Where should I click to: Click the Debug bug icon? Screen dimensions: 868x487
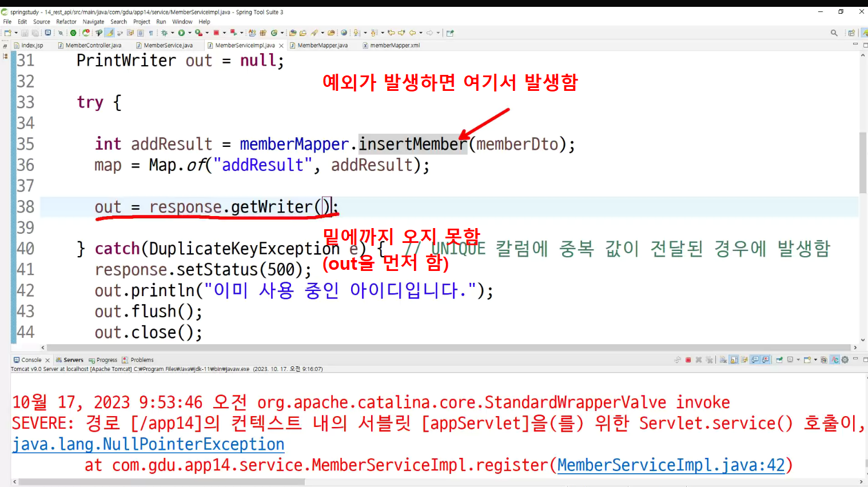coord(164,33)
